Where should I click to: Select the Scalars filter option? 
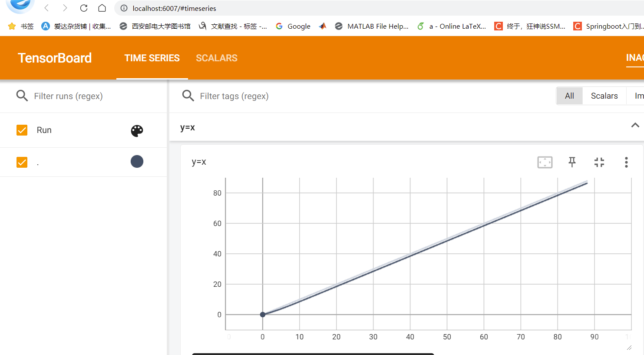[x=604, y=96]
